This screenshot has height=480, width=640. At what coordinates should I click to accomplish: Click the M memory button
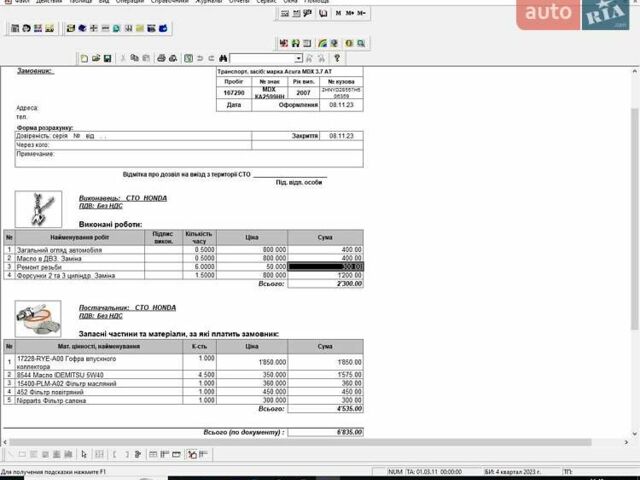[338, 13]
